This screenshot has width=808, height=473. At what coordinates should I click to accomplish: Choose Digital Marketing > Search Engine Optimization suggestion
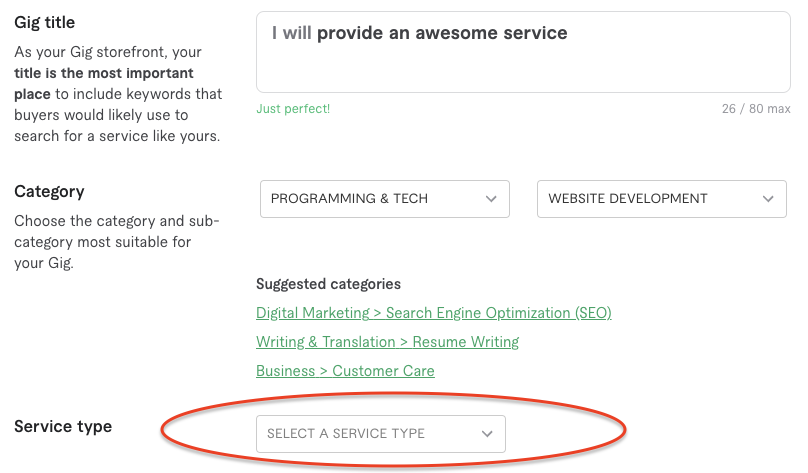tap(433, 313)
